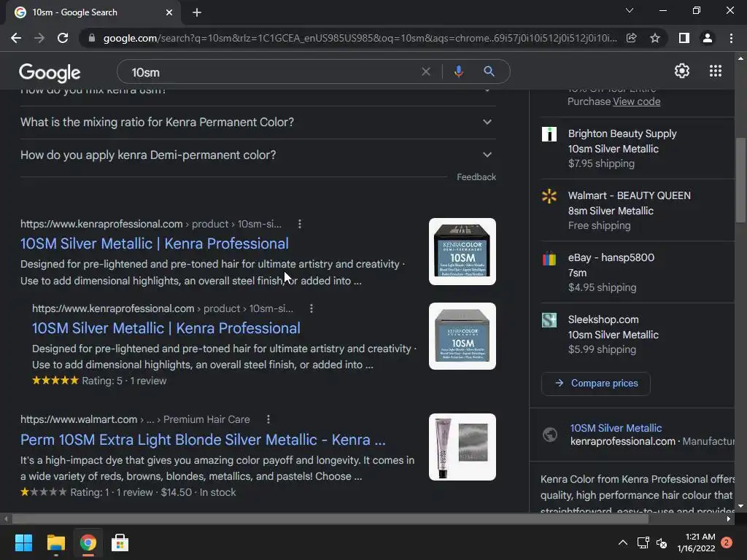747x560 pixels.
Task: Click Feedback link under questions
Action: pyautogui.click(x=476, y=177)
